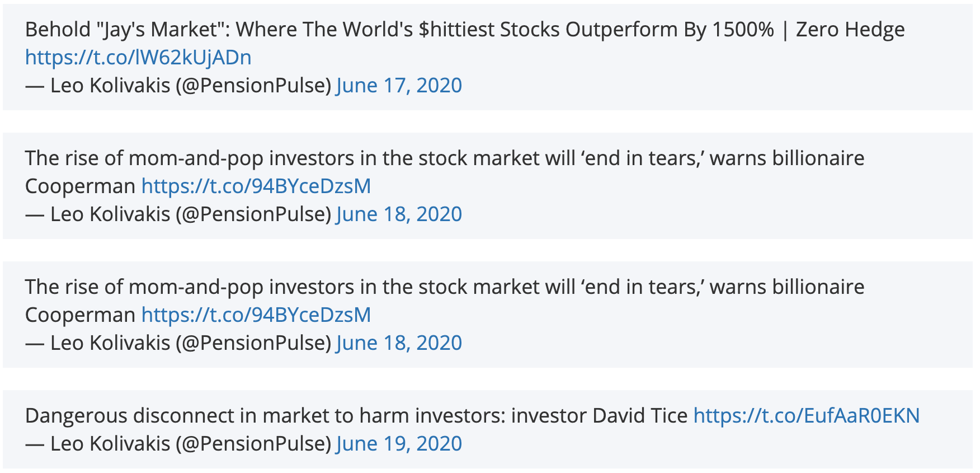Click the Behold "Jay's Market" headline text

click(x=399, y=29)
